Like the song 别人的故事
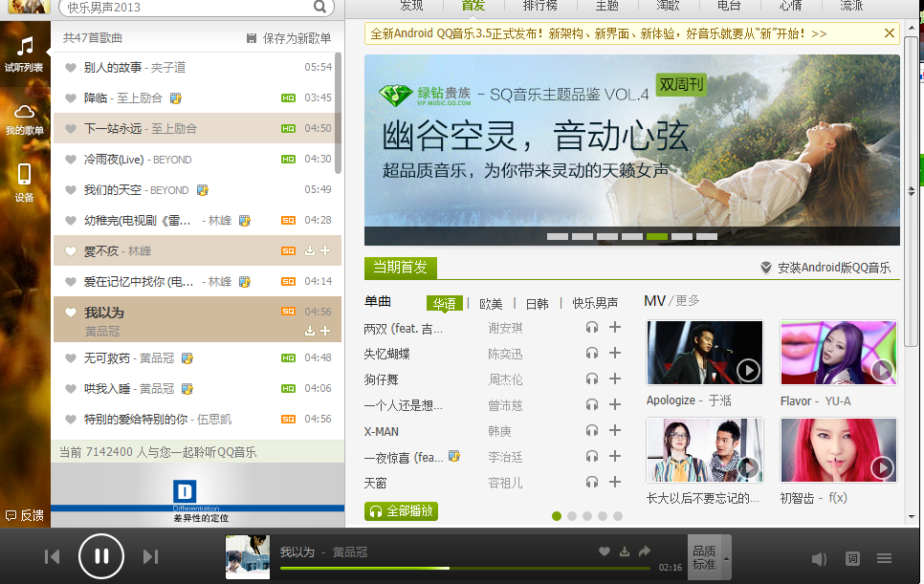The width and height of the screenshot is (924, 584). [x=71, y=68]
